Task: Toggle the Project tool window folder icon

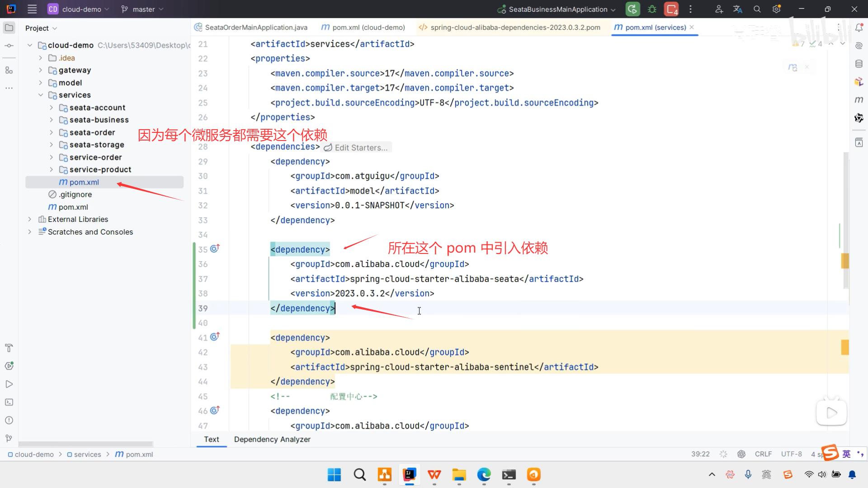Action: point(9,28)
